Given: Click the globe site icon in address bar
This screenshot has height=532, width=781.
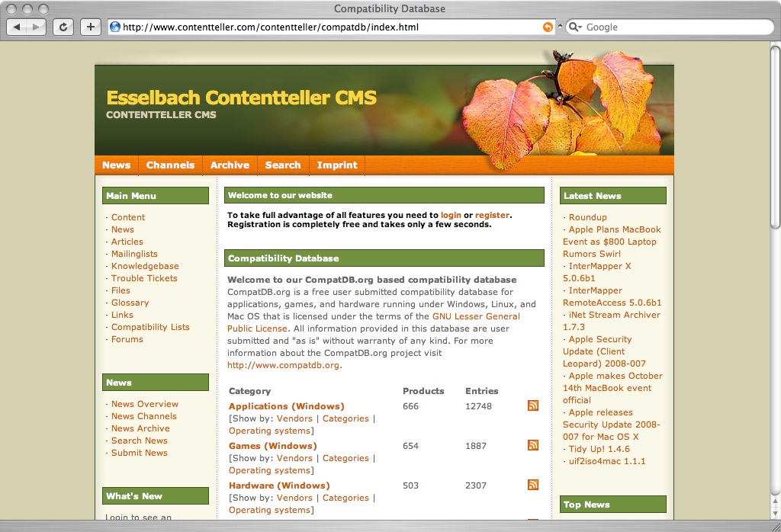Looking at the screenshot, I should (115, 27).
